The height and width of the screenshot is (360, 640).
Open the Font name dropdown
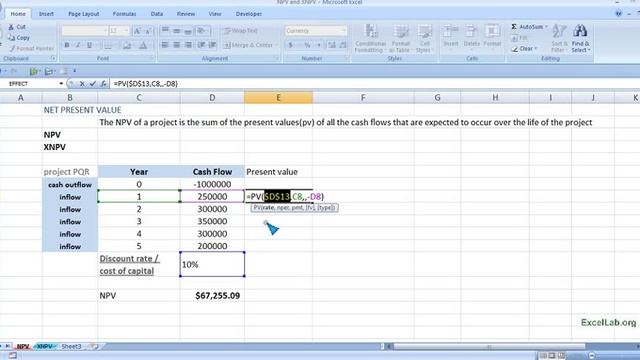pyautogui.click(x=105, y=31)
